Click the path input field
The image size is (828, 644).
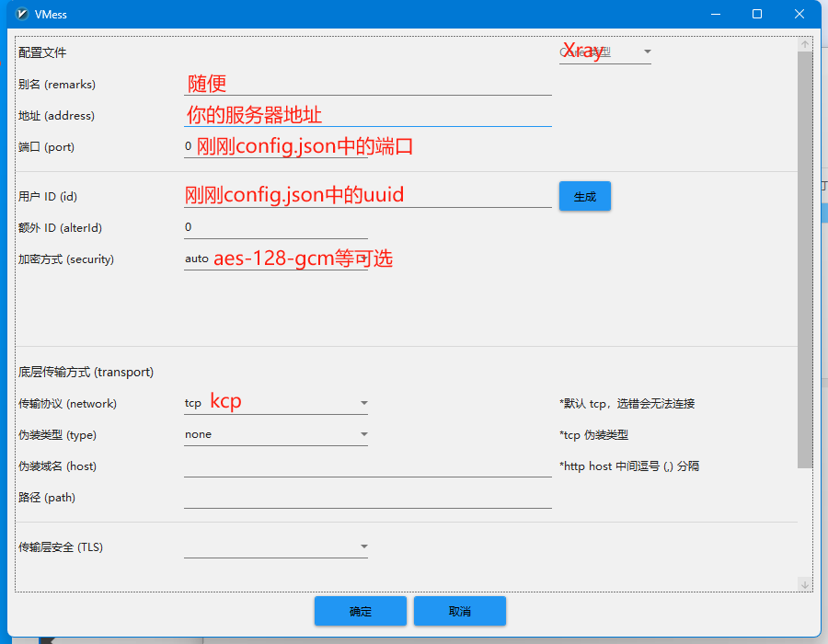pos(367,497)
